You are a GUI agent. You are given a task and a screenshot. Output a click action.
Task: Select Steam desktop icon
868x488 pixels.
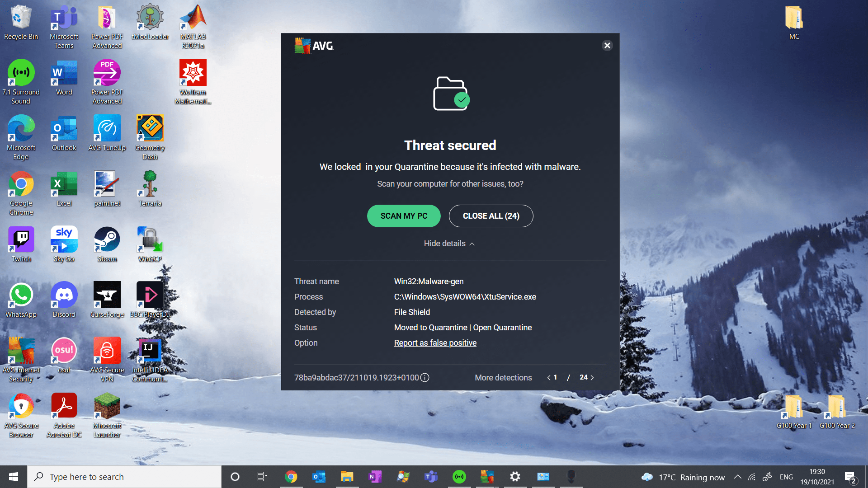pos(107,244)
